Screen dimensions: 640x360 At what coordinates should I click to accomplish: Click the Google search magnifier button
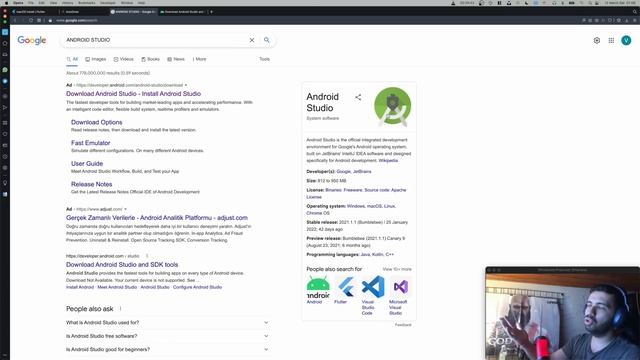[x=267, y=40]
